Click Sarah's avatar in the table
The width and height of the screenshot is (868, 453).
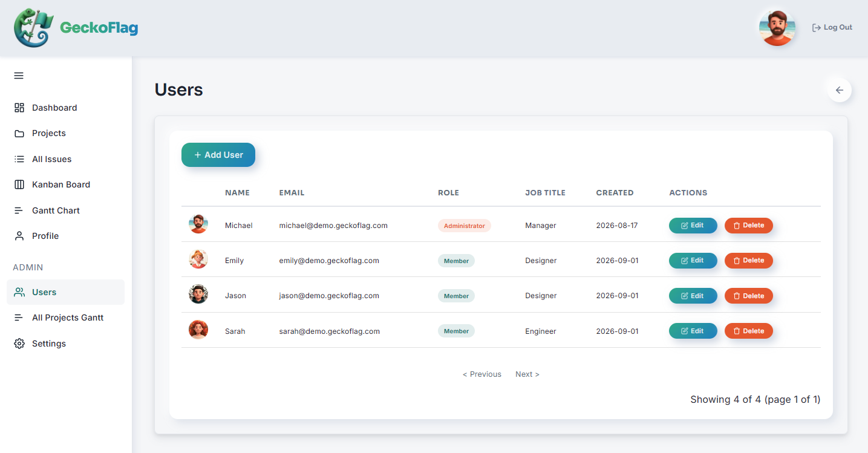(x=198, y=330)
